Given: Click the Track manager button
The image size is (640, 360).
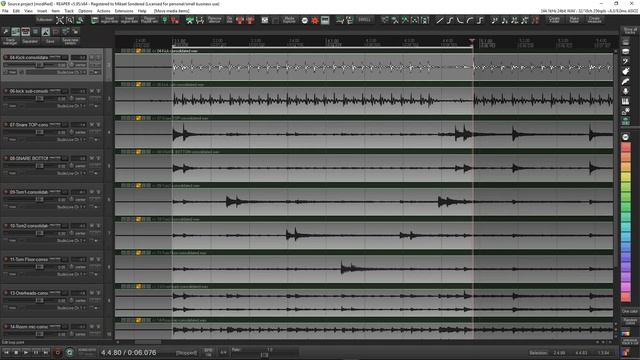Looking at the screenshot, I should click(10, 41).
